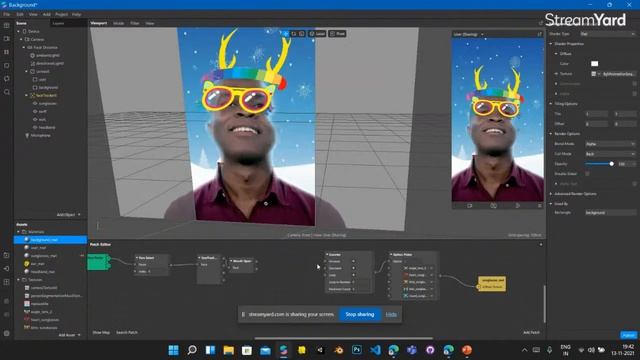Open the File menu
Image resolution: width=640 pixels, height=360 pixels.
(7, 14)
